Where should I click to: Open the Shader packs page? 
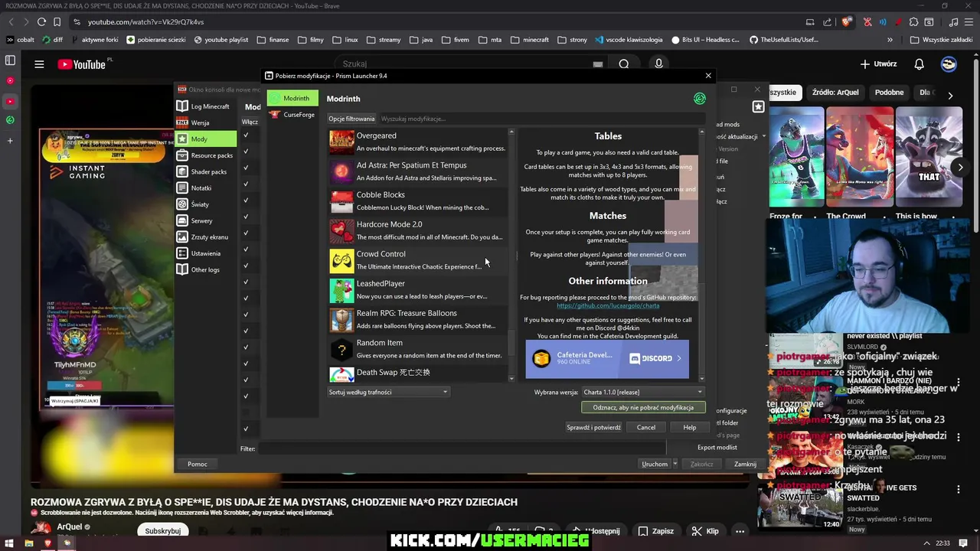pos(204,171)
